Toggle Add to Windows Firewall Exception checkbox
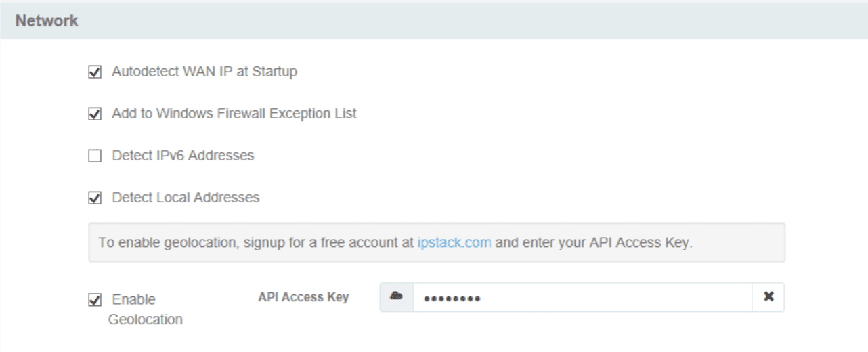The height and width of the screenshot is (352, 868). click(x=95, y=114)
